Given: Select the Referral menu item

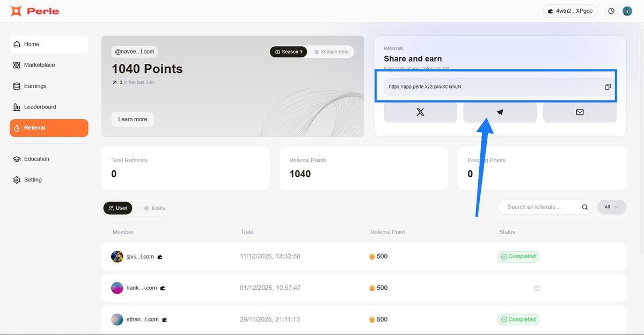Looking at the screenshot, I should click(x=49, y=128).
